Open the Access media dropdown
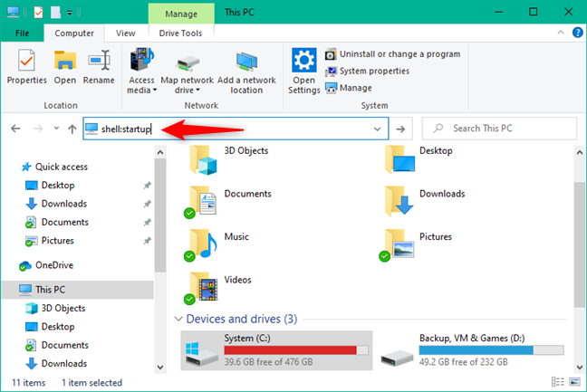587x392 pixels. click(x=141, y=72)
